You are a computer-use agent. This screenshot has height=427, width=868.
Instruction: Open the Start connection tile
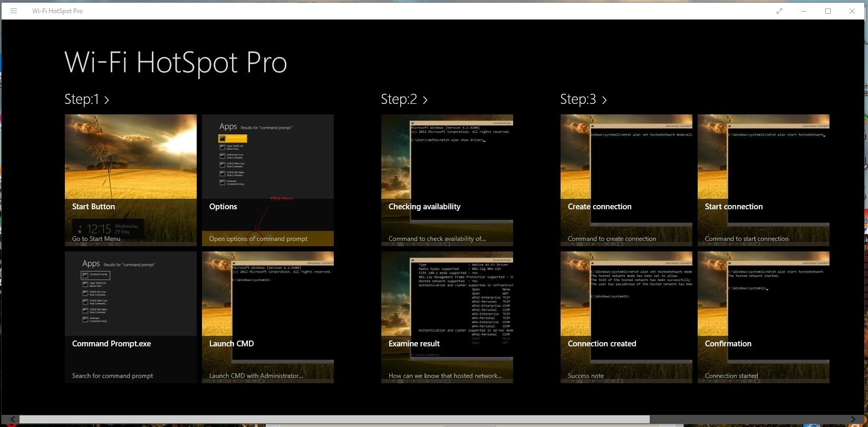click(764, 180)
